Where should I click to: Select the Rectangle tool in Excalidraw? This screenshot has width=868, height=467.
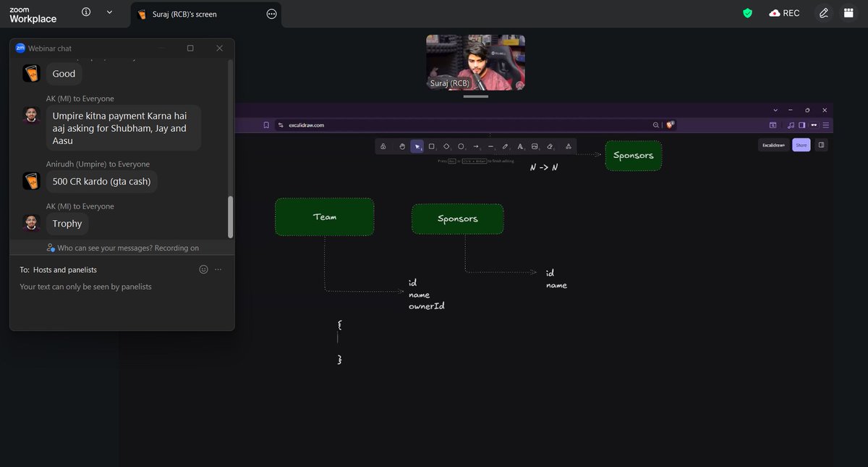click(432, 146)
